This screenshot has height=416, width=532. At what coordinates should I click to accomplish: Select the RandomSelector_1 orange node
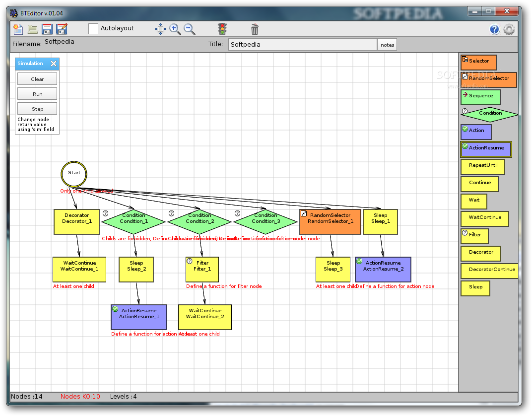[x=330, y=222]
